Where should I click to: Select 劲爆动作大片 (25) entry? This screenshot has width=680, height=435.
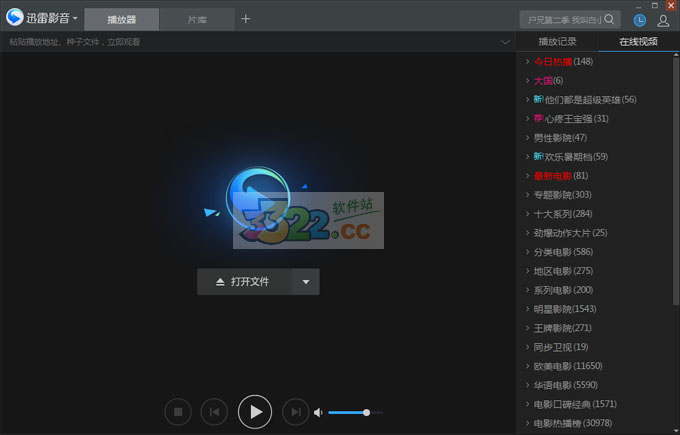pyautogui.click(x=570, y=233)
